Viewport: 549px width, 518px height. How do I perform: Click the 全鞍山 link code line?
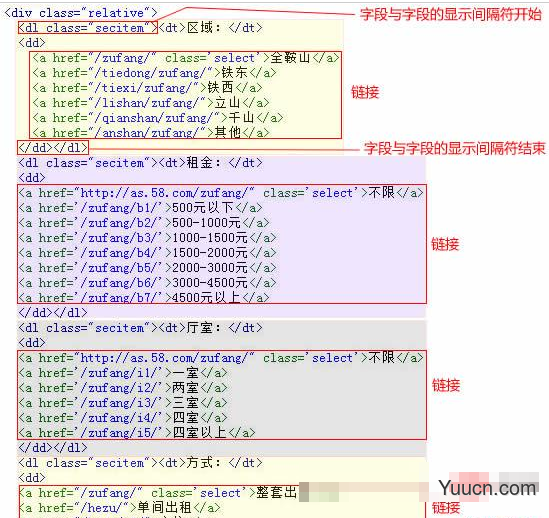pyautogui.click(x=186, y=58)
